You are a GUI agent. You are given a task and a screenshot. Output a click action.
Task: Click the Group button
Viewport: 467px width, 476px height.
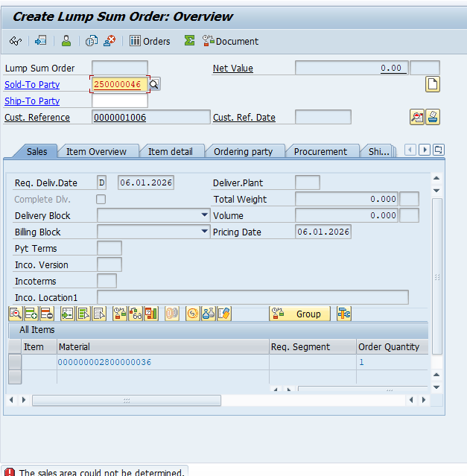point(300,314)
